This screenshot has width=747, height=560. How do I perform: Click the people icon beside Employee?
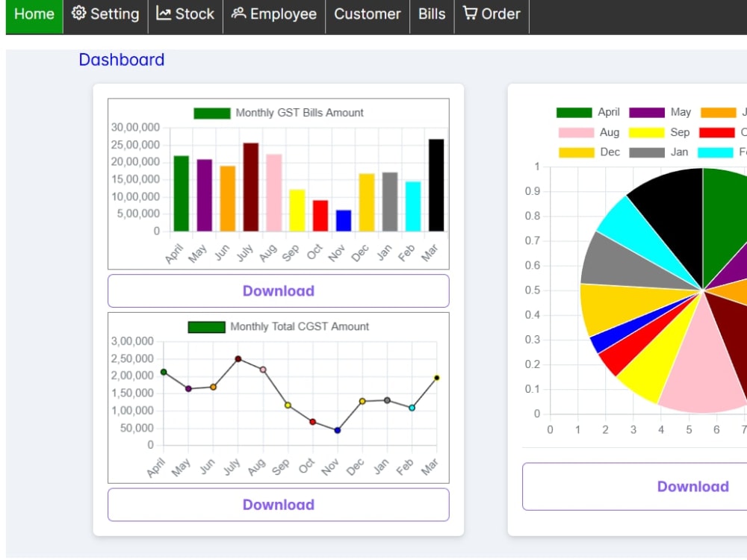[x=239, y=13]
